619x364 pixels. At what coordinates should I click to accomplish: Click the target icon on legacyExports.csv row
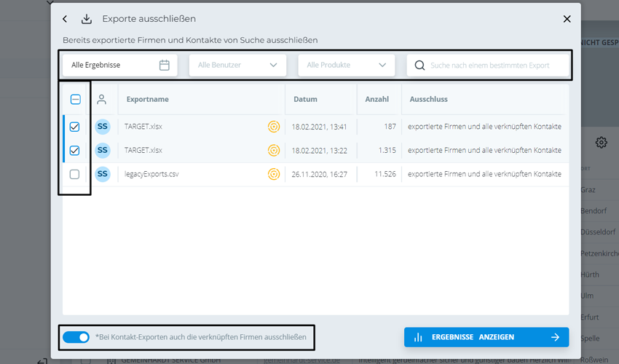[x=274, y=174]
